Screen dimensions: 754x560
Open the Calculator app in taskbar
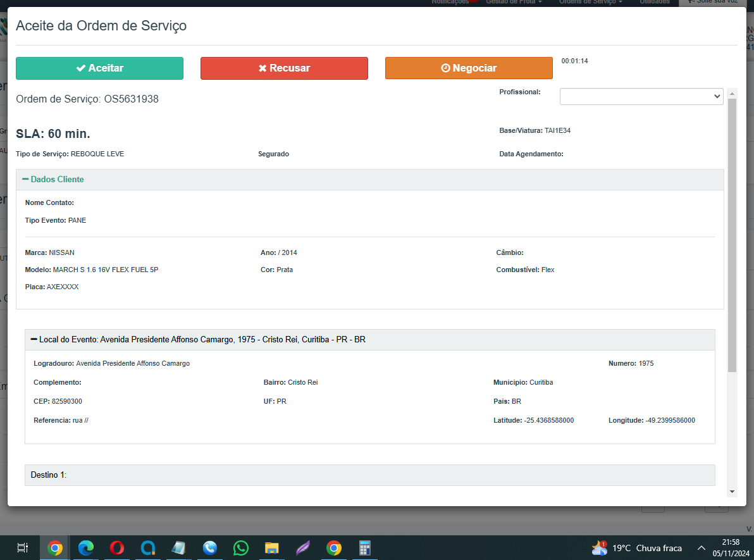pos(364,548)
